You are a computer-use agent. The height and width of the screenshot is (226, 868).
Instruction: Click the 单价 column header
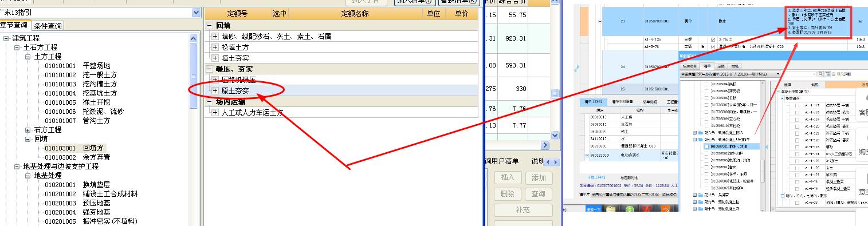click(x=461, y=13)
